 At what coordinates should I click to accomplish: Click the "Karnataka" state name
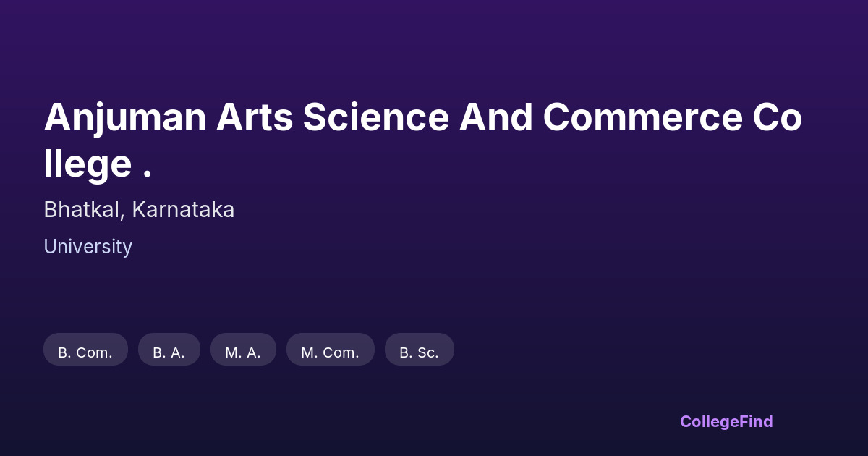click(x=183, y=210)
